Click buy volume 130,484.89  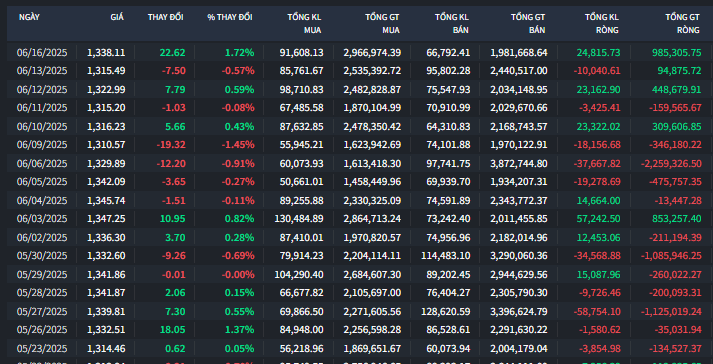299,218
